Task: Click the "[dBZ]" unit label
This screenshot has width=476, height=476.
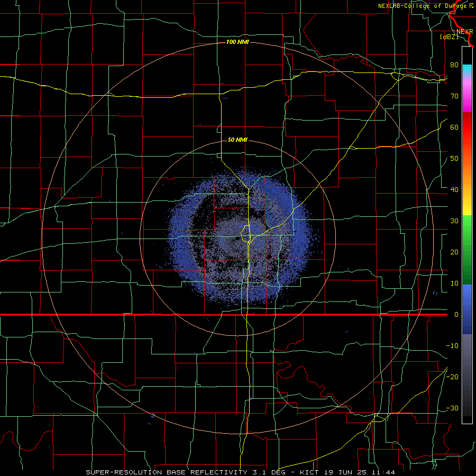Action: click(449, 37)
